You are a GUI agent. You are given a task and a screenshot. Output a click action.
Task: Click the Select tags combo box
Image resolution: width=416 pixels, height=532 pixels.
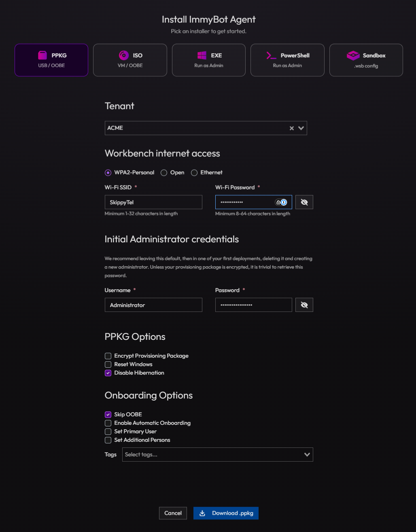click(218, 455)
